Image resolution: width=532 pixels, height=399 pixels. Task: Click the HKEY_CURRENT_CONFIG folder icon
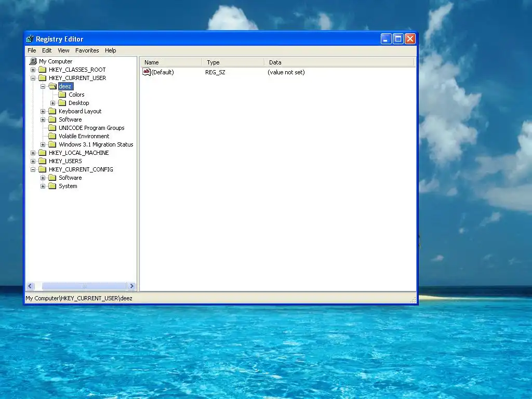pos(43,169)
